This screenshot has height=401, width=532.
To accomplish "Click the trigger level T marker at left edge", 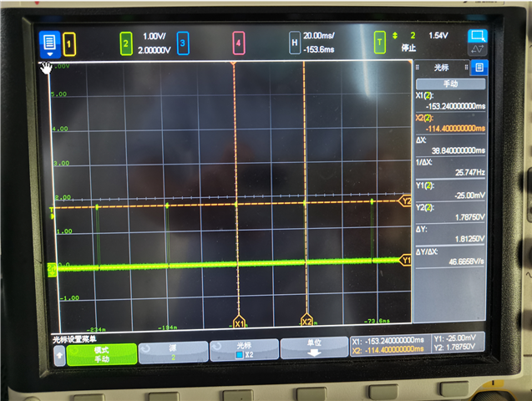I will 52,213.
